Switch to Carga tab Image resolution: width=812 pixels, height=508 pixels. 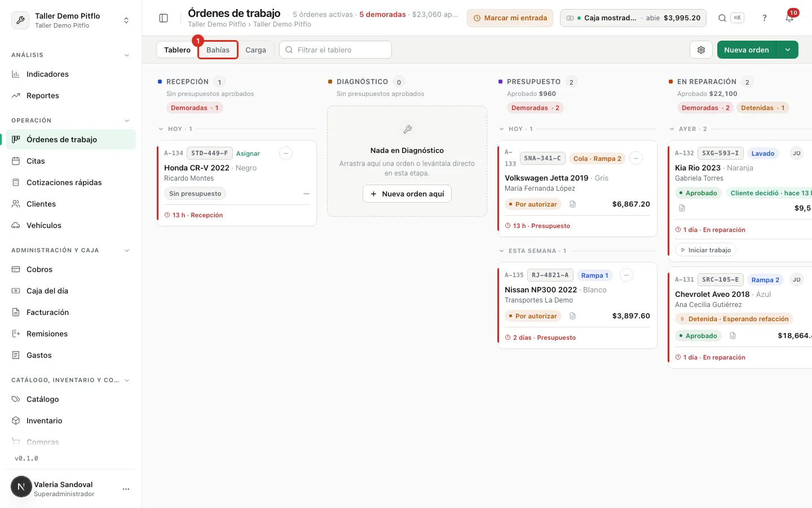tap(255, 50)
